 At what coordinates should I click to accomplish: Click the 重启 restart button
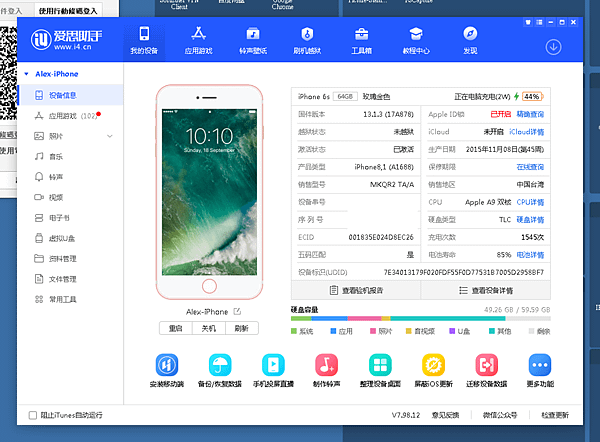[176, 328]
